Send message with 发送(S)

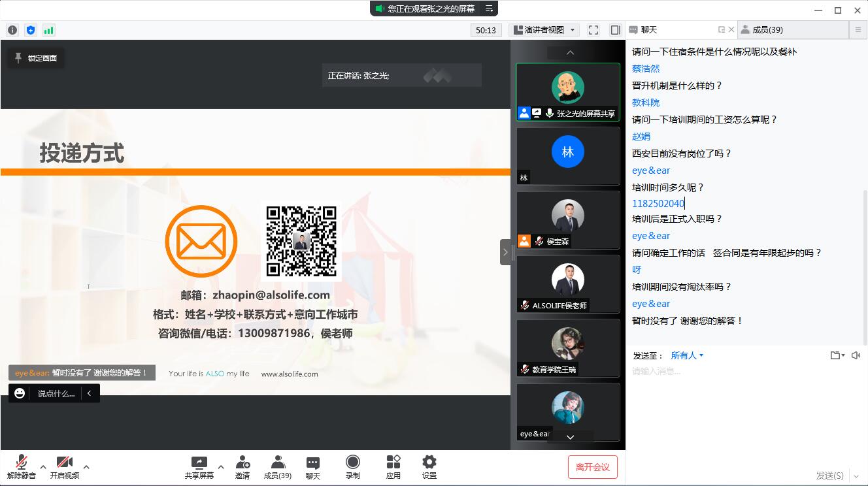[x=829, y=476]
